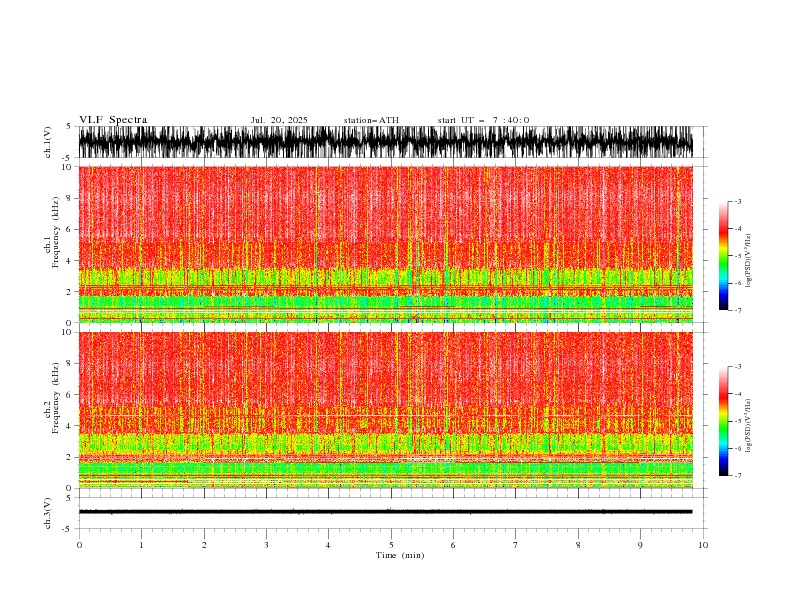Click the "Time (min)" axis label
Image resolution: width=792 pixels, height=612 pixels.
(400, 555)
